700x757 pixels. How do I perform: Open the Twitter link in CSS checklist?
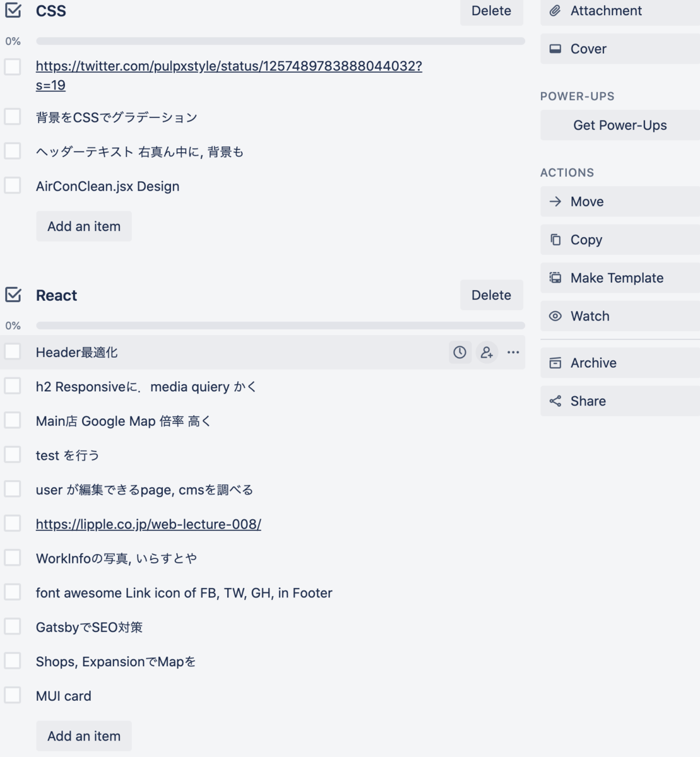coord(230,66)
